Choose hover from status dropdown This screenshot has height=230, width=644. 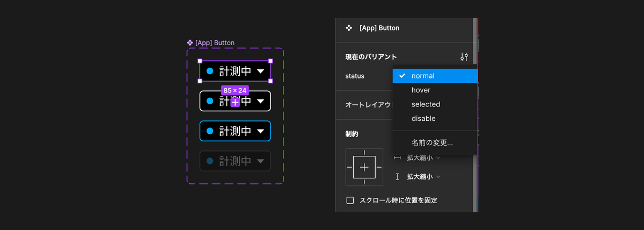click(435, 90)
